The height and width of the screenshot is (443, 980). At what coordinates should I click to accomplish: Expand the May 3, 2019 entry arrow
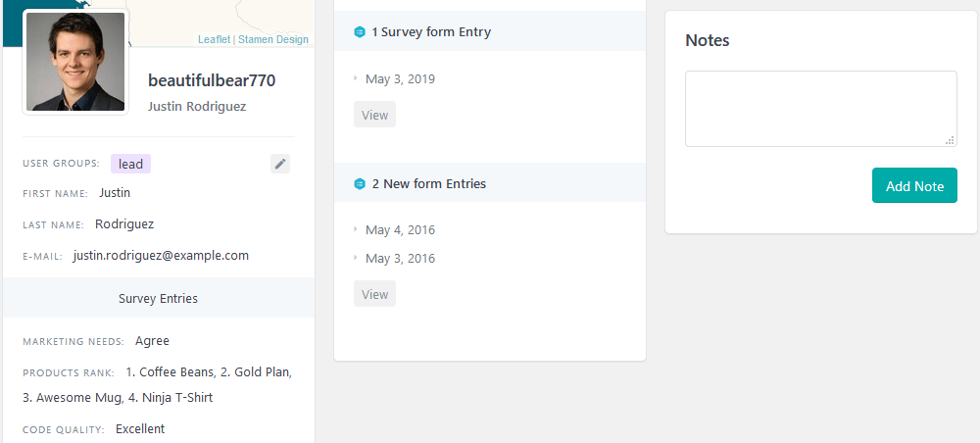click(x=356, y=78)
